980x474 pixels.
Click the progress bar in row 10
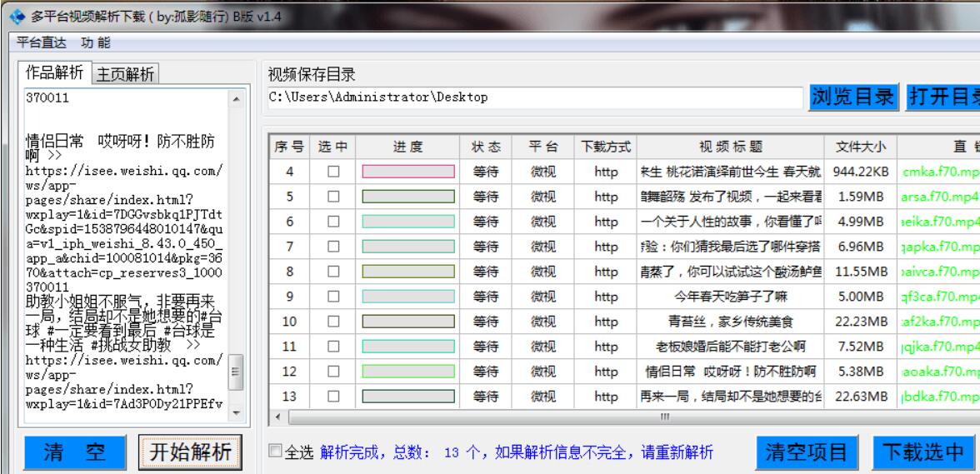coord(408,322)
